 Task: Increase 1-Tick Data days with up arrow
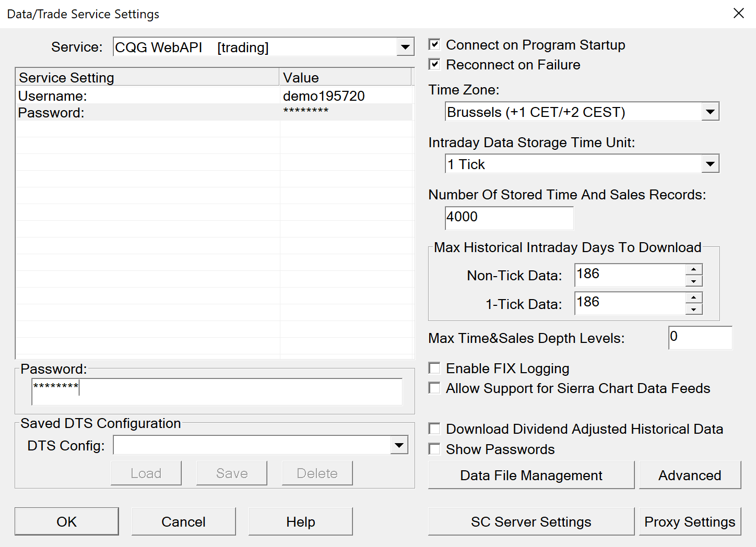(693, 298)
